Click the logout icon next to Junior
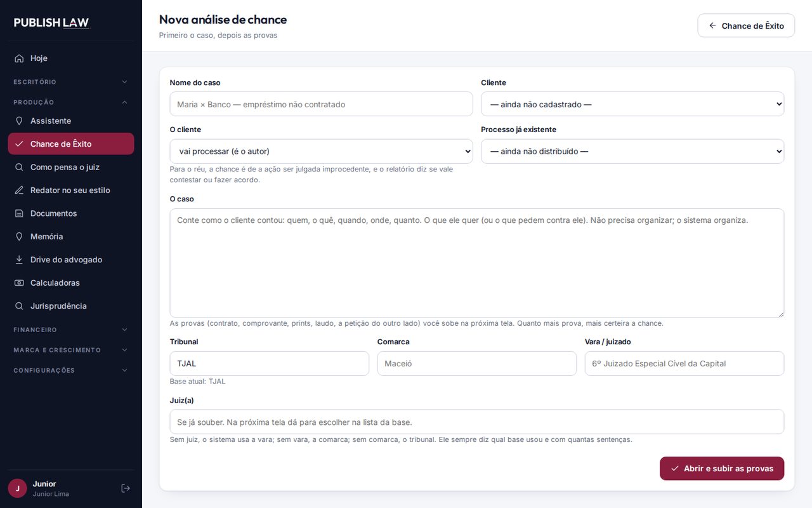Viewport: 812px width, 508px height. click(x=126, y=488)
